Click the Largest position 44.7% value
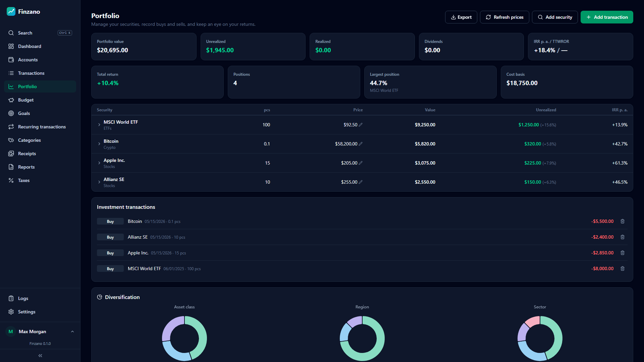 click(379, 83)
